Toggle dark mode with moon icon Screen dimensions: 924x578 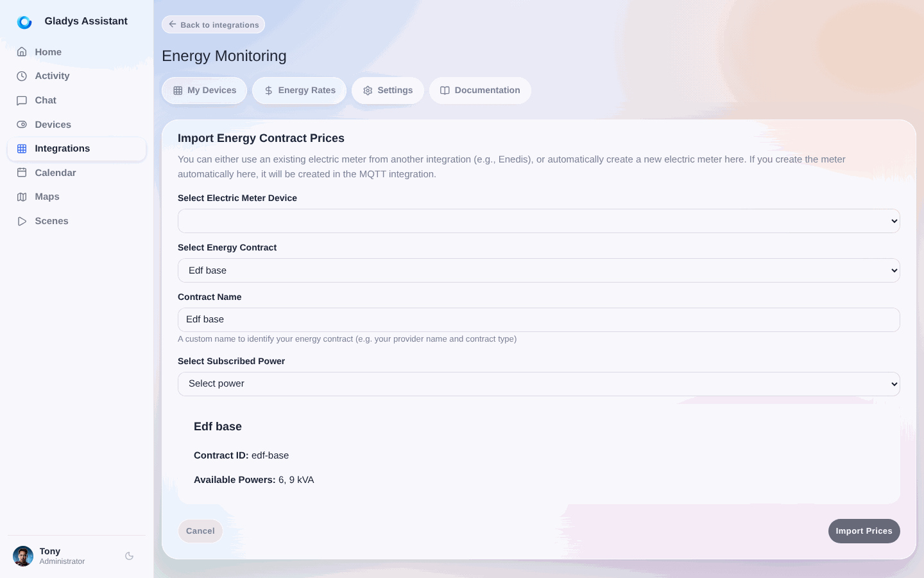click(x=129, y=556)
